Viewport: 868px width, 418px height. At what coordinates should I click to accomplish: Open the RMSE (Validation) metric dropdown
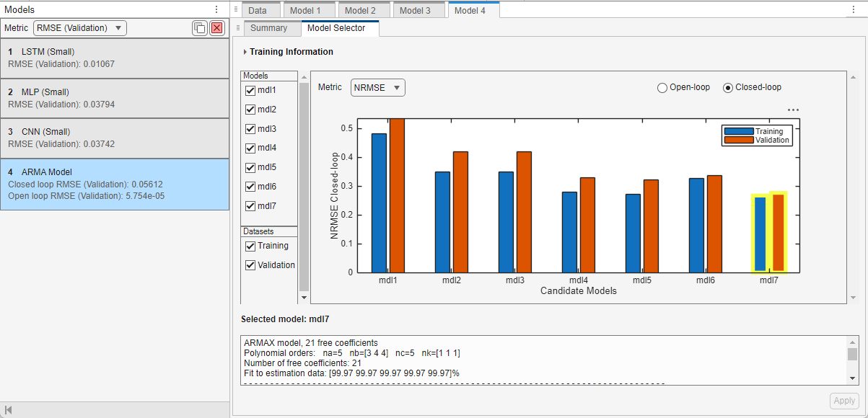coord(79,28)
